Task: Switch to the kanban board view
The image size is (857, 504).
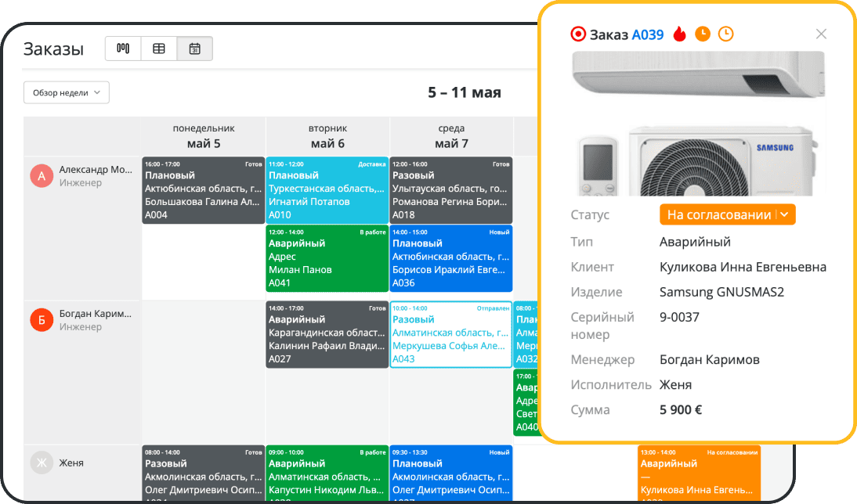Action: coord(123,49)
